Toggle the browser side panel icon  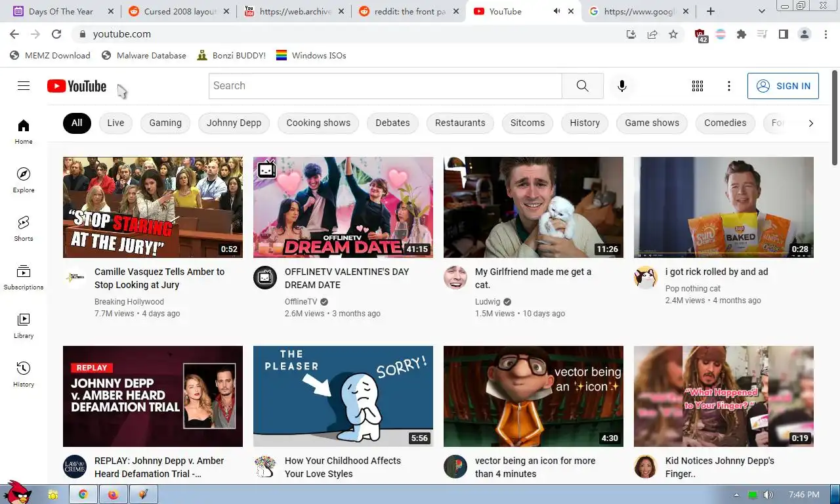point(784,34)
